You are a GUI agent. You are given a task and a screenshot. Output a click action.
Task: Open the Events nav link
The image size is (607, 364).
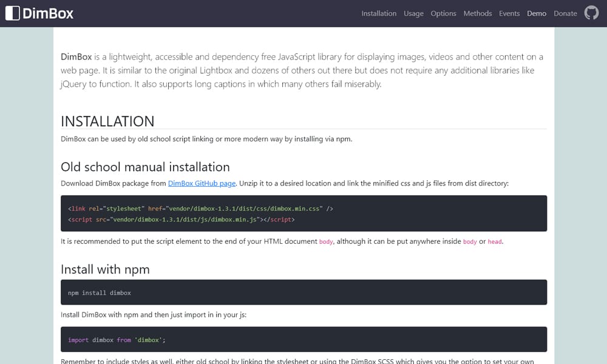509,13
